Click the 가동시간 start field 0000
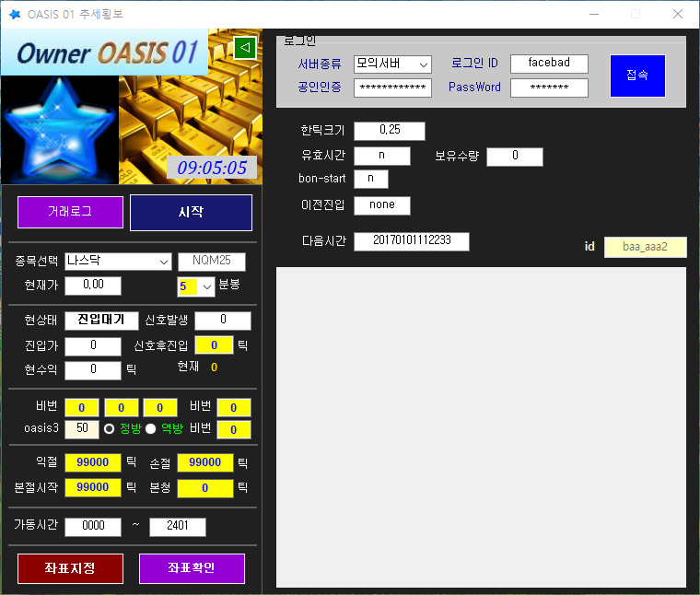The height and width of the screenshot is (595, 700). click(93, 527)
